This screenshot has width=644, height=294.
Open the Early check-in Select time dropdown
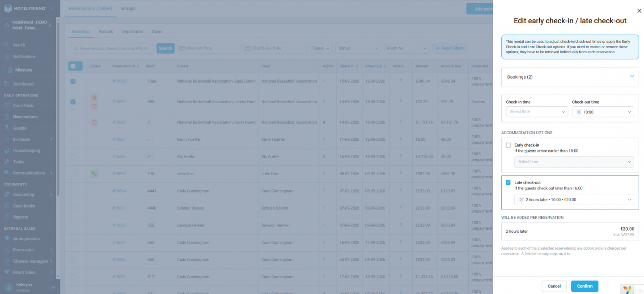click(x=574, y=162)
